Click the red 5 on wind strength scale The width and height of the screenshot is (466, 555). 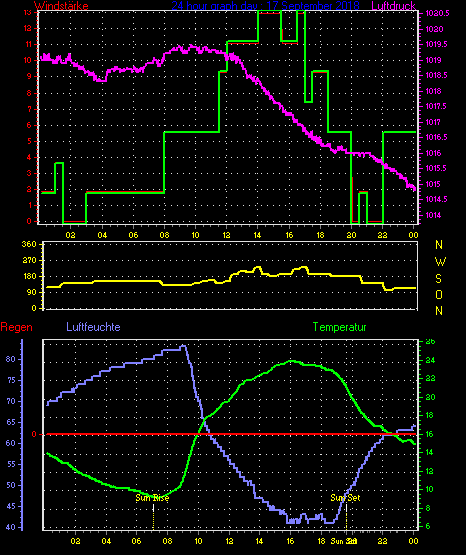29,141
